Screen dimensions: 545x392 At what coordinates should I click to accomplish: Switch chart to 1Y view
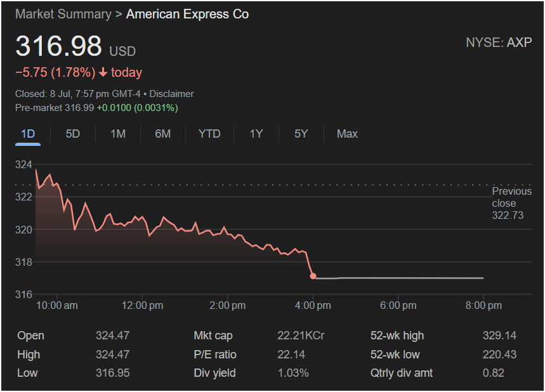click(x=256, y=134)
